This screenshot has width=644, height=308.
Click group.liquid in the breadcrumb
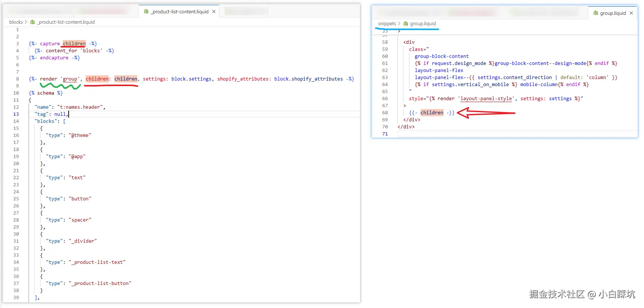(423, 23)
